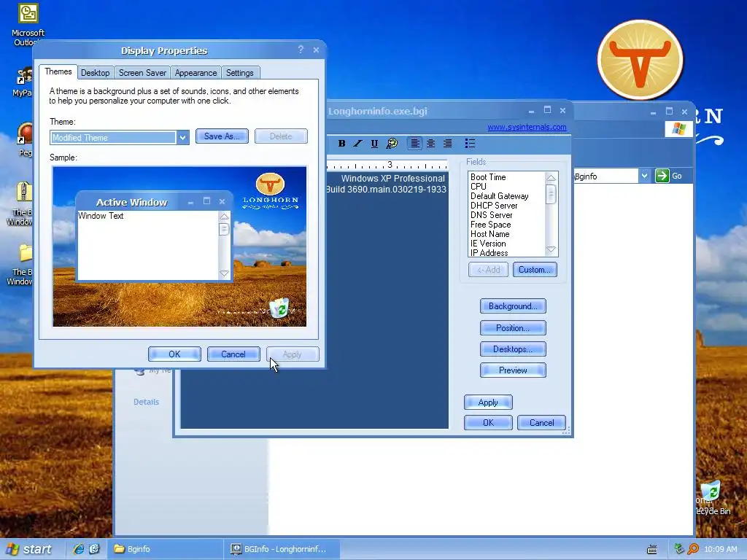Viewport: 747px width, 560px height.
Task: Open the www.sysinternals.com link
Action: (x=527, y=127)
